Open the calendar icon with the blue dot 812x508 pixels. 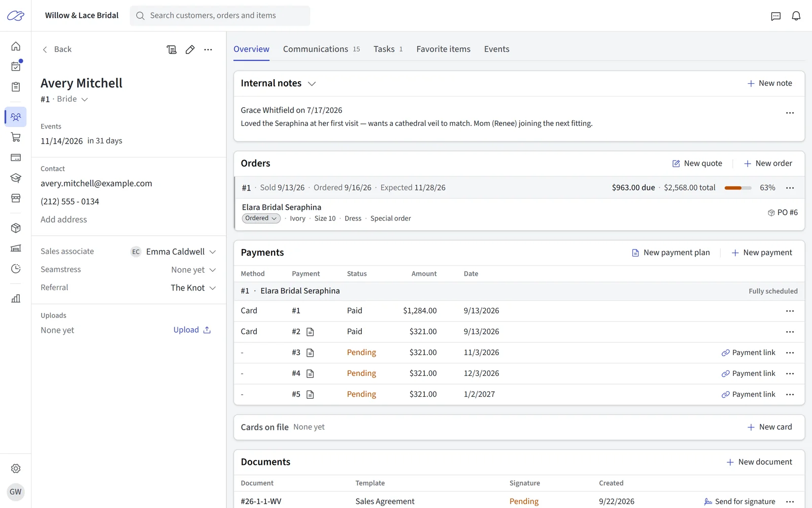pos(16,67)
